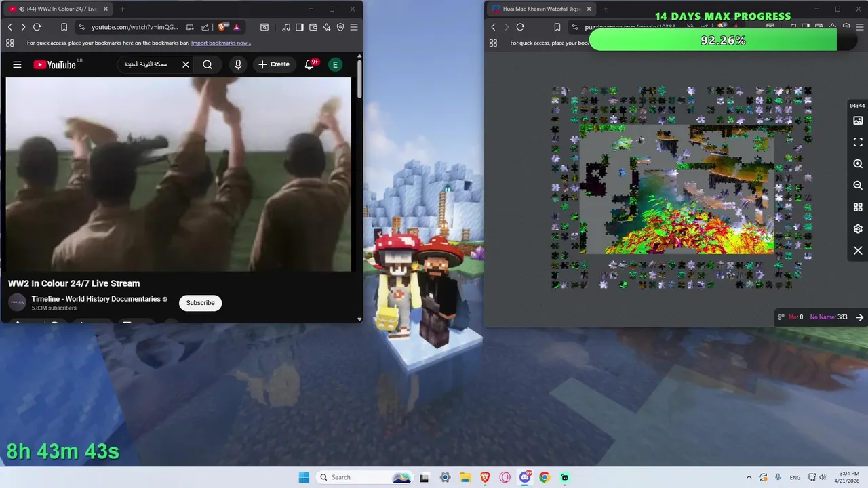The image size is (868, 488).
Task: Subscribe to the Timeline channel
Action: coord(201,303)
